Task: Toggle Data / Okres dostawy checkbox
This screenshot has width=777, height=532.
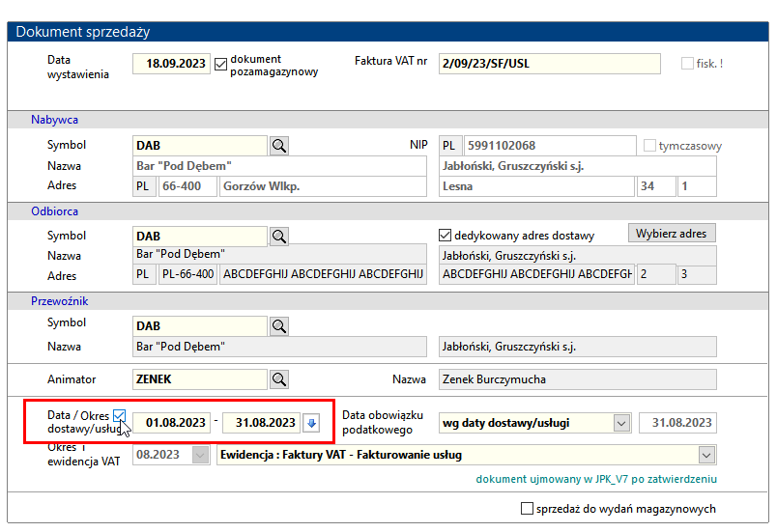Action: point(119,416)
